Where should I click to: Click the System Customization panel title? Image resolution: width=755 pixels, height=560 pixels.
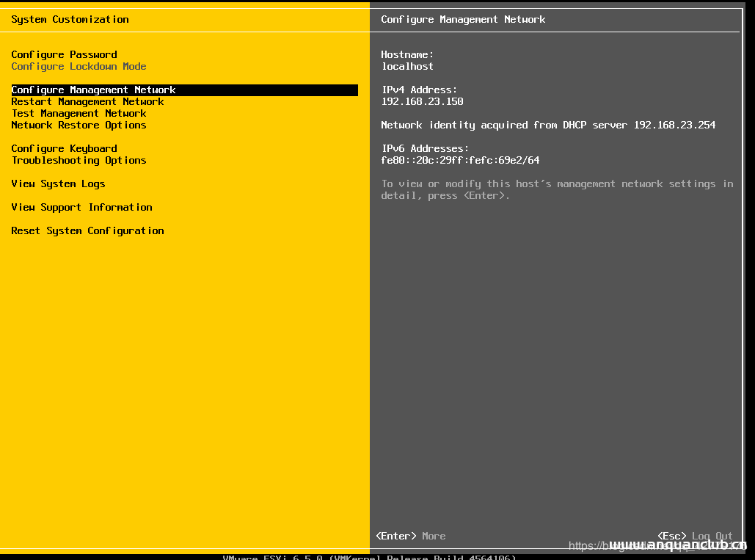(x=70, y=19)
